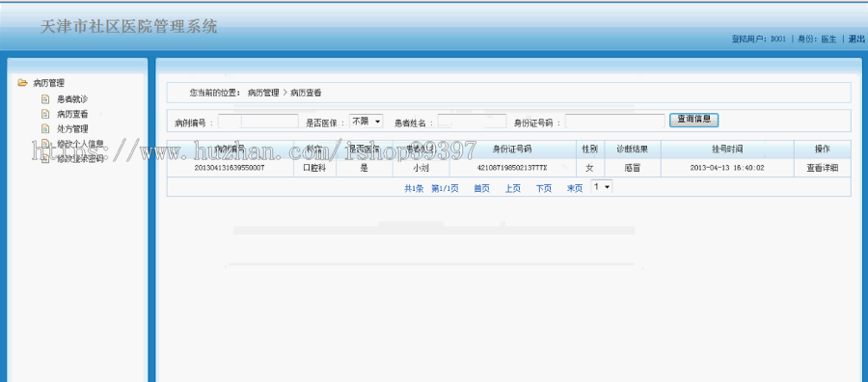Click the 身份证号码 table column header
868x382 pixels.
click(x=512, y=150)
